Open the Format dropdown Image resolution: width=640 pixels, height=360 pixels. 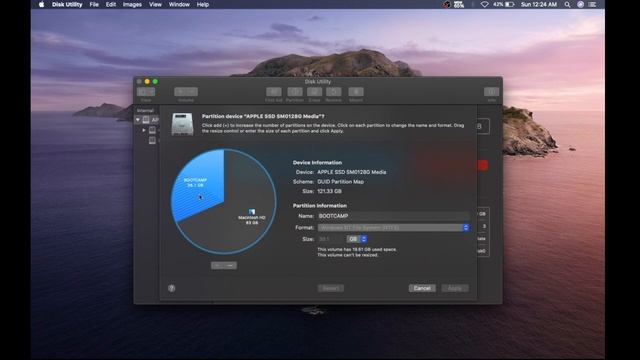[x=393, y=227]
